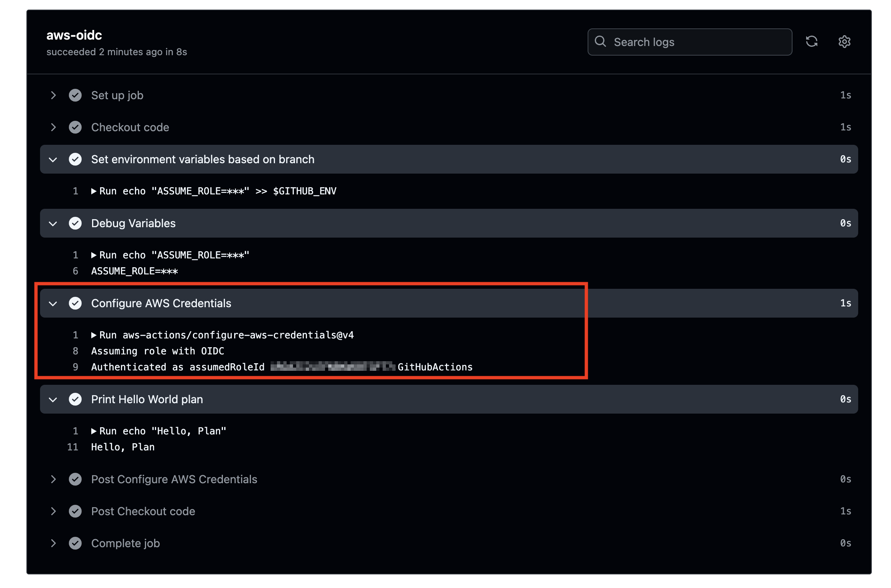The height and width of the screenshot is (588, 891).
Task: Open the workflow settings gear icon
Action: (x=845, y=42)
